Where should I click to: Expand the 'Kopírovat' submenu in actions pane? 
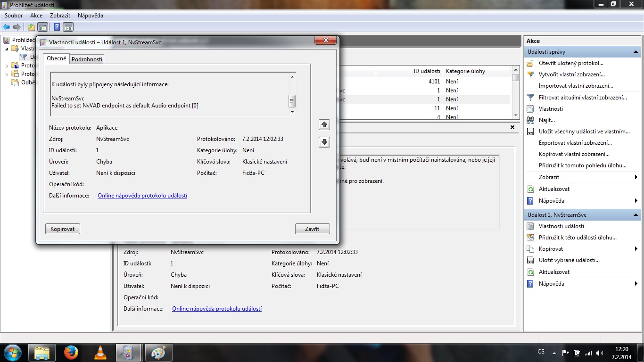[636, 249]
